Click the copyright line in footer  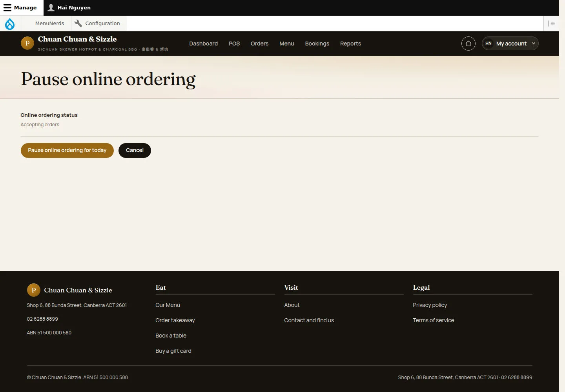point(77,377)
